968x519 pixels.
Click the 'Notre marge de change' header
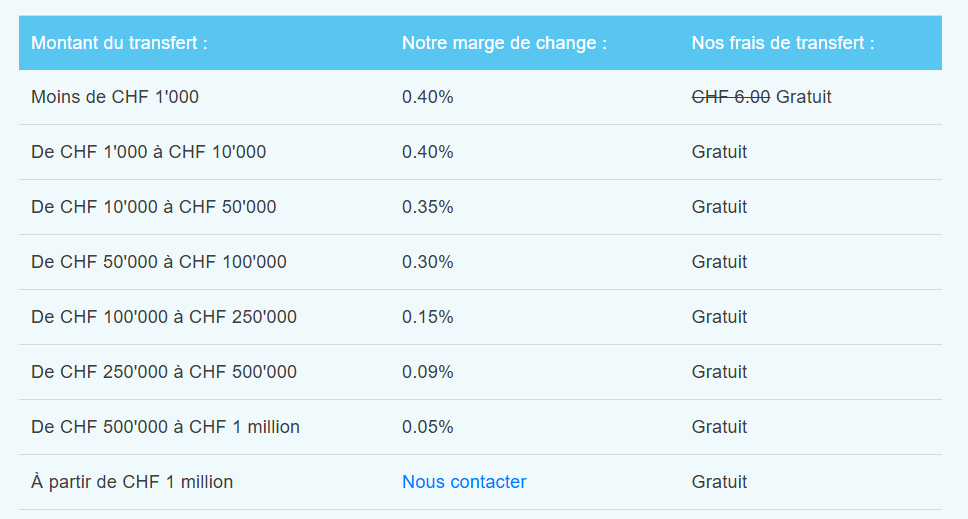click(504, 43)
